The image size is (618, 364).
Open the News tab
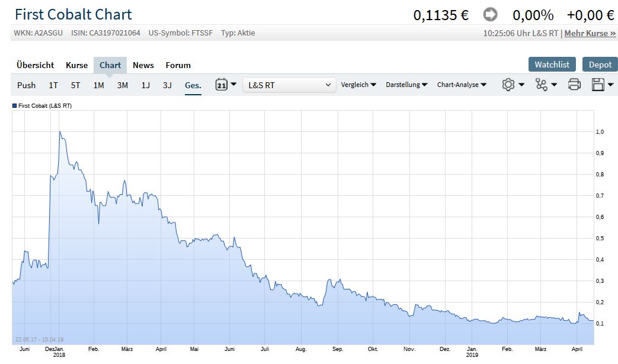point(143,65)
